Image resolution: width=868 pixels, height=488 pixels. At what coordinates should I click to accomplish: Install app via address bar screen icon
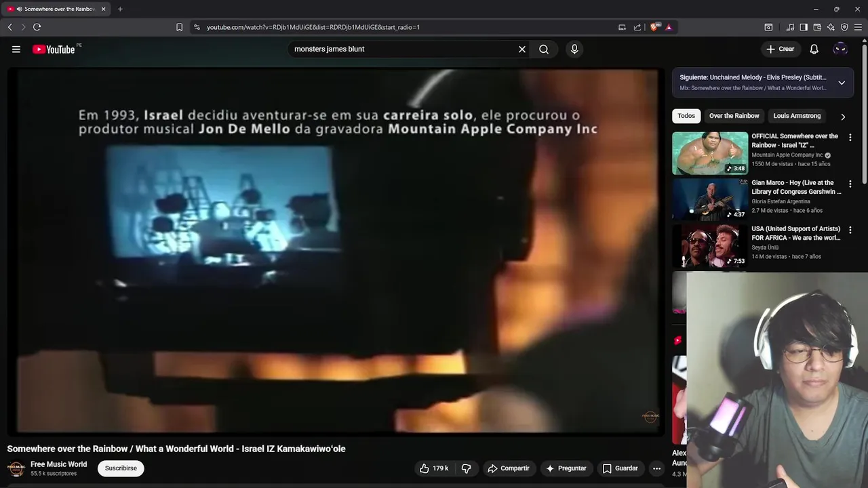[x=622, y=27]
